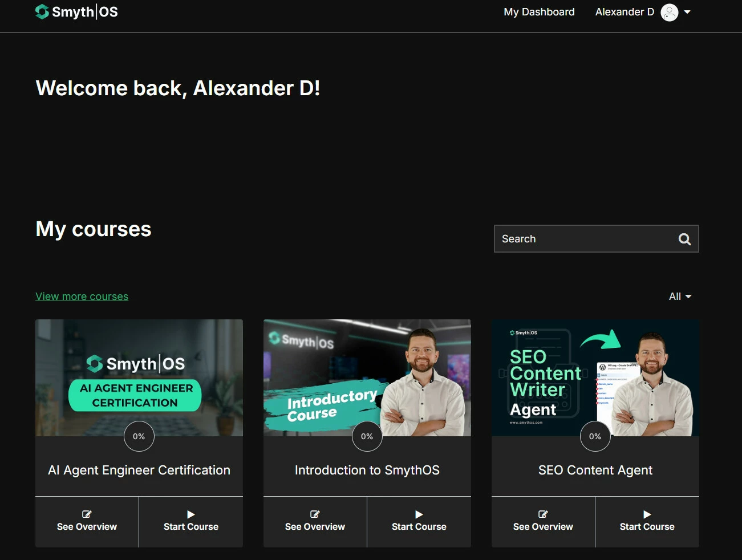Screen dimensions: 742x560
Task: See Overview of Introduction to SmythOS
Action: (x=315, y=522)
